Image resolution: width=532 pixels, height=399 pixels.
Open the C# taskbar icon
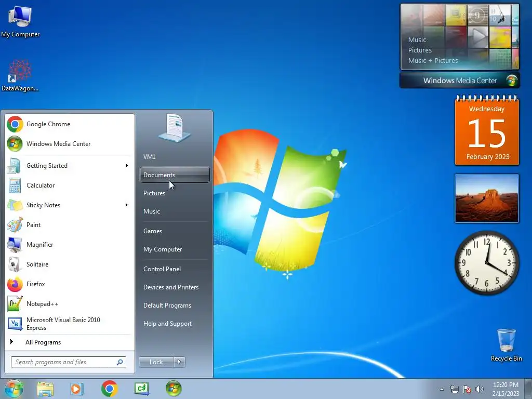[x=141, y=389]
